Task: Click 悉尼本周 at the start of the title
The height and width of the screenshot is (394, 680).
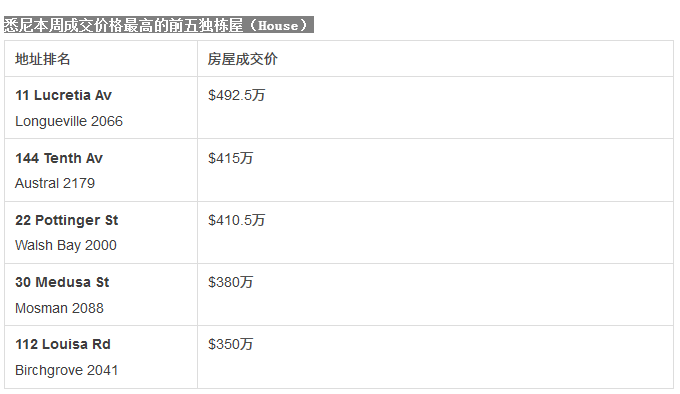Action: 33,25
